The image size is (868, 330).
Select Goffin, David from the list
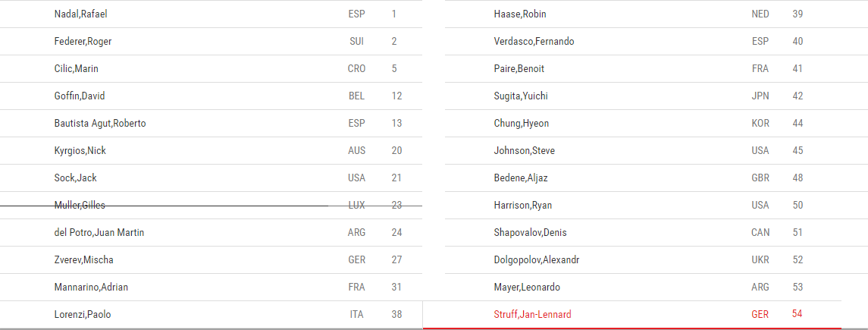80,96
